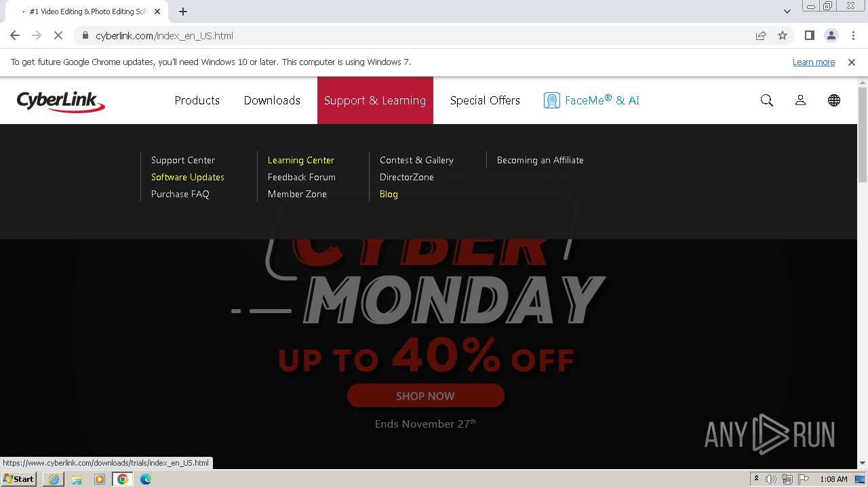This screenshot has height=488, width=868.
Task: Open the taskbar clock showing 1:08 AM
Action: click(x=833, y=479)
